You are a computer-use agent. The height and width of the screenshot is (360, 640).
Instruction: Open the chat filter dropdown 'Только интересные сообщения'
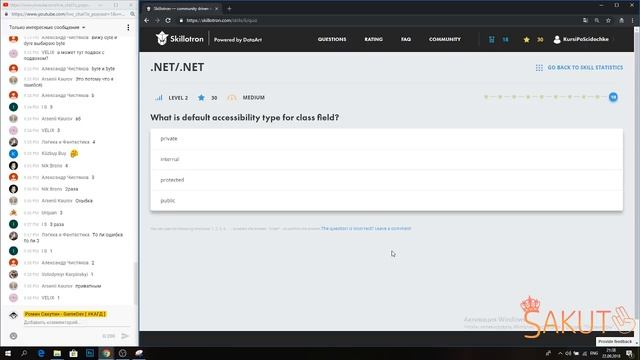point(47,27)
